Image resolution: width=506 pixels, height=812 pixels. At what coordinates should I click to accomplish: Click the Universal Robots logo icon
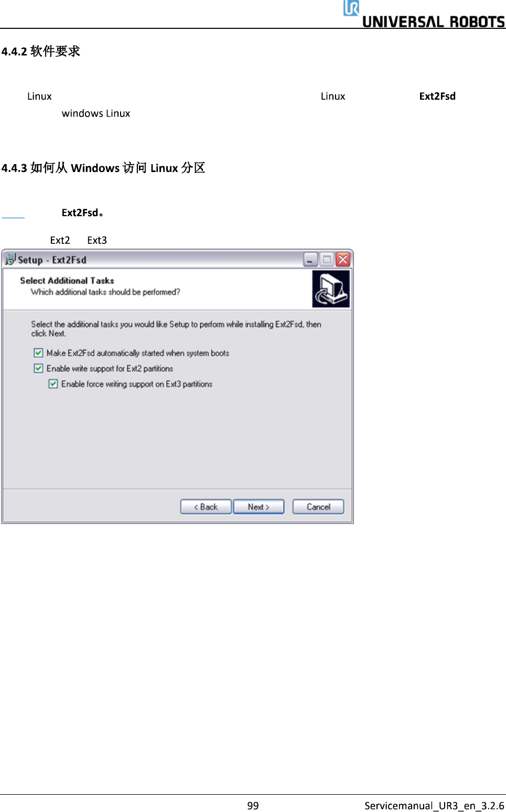coord(351,8)
